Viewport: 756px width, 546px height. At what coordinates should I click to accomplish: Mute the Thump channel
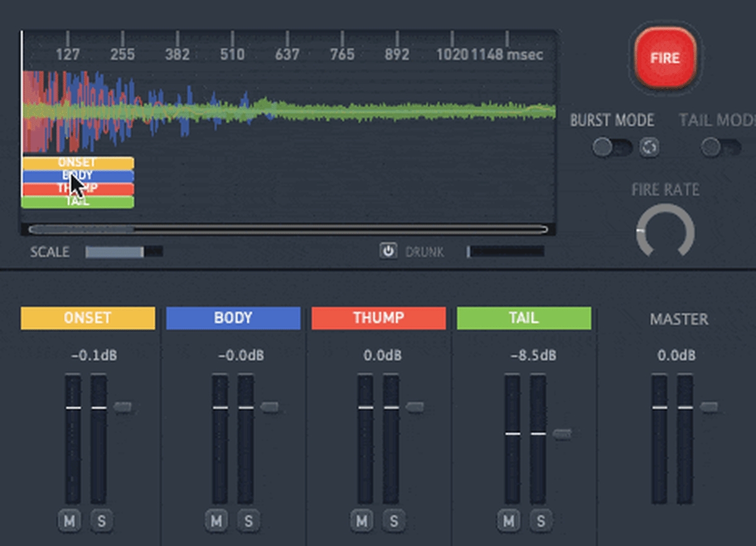point(362,521)
